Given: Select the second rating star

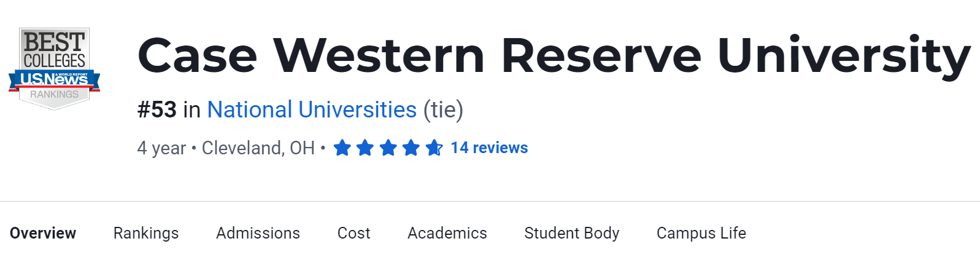Looking at the screenshot, I should (365, 148).
